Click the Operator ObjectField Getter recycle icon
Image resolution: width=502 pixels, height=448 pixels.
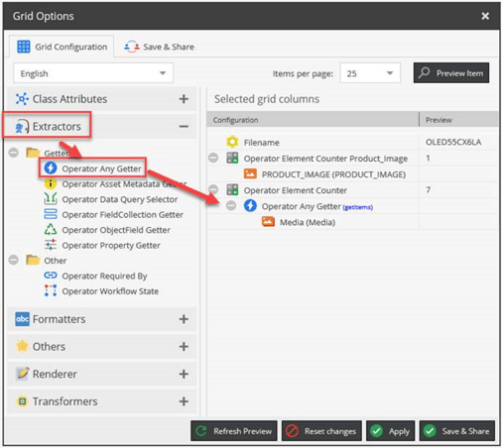click(51, 229)
